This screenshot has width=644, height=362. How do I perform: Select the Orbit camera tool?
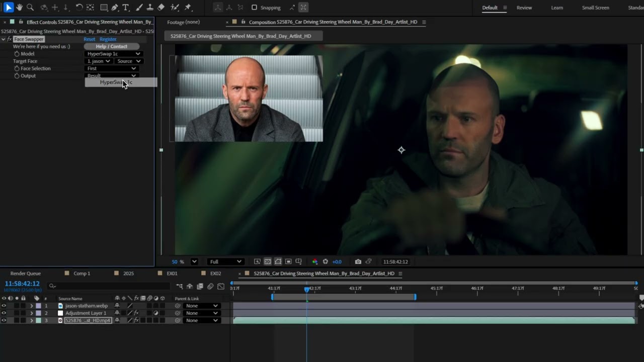(x=44, y=8)
